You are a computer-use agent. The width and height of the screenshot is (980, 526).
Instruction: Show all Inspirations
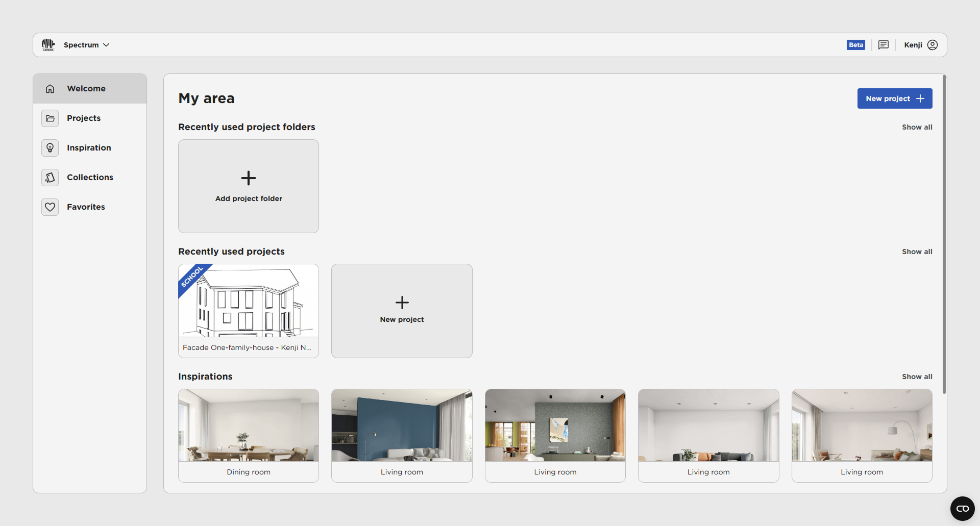tap(917, 377)
